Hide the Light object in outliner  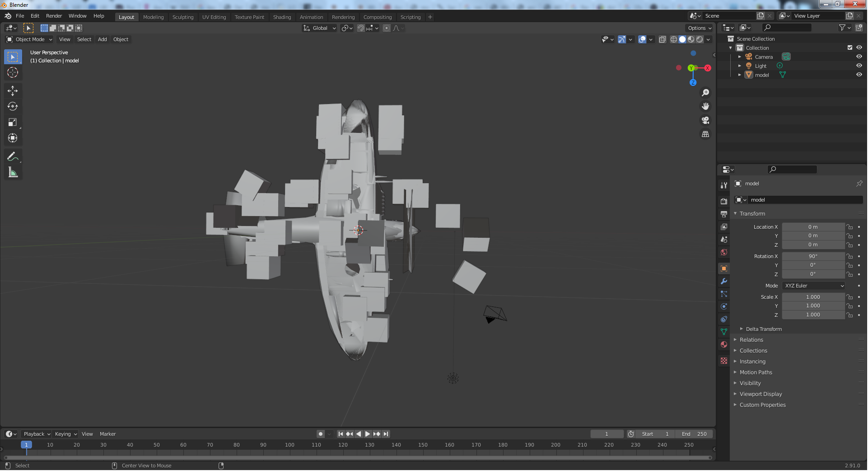pos(860,66)
